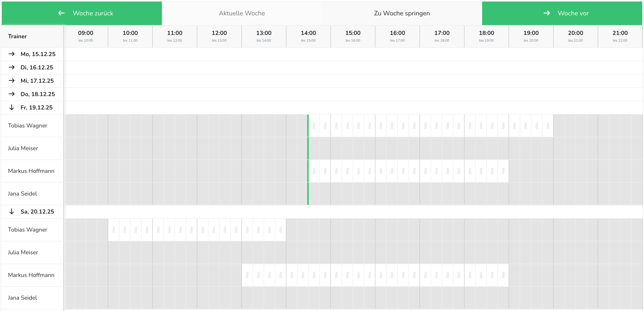Expand Monday 15.12.25 via its arrow icon
Image resolution: width=644 pixels, height=311 pixels.
[x=12, y=54]
